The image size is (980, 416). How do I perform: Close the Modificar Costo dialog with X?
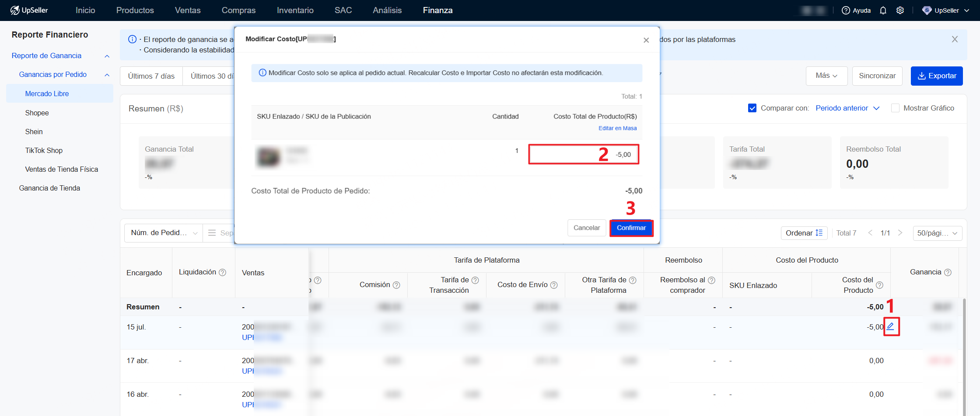(x=646, y=40)
